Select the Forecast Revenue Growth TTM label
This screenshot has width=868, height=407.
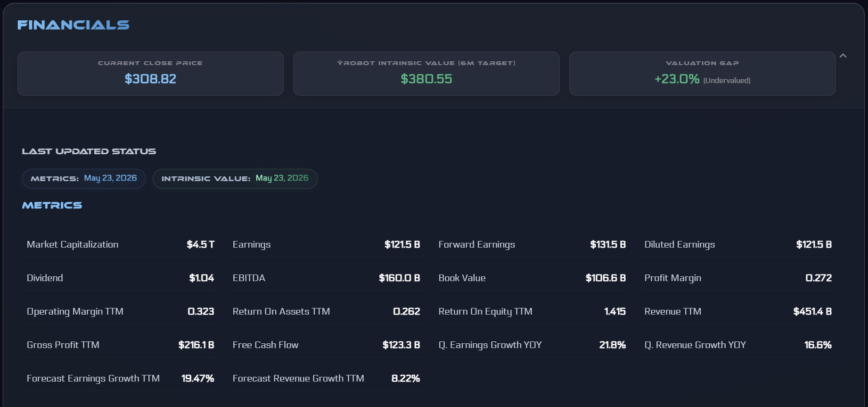click(x=298, y=378)
